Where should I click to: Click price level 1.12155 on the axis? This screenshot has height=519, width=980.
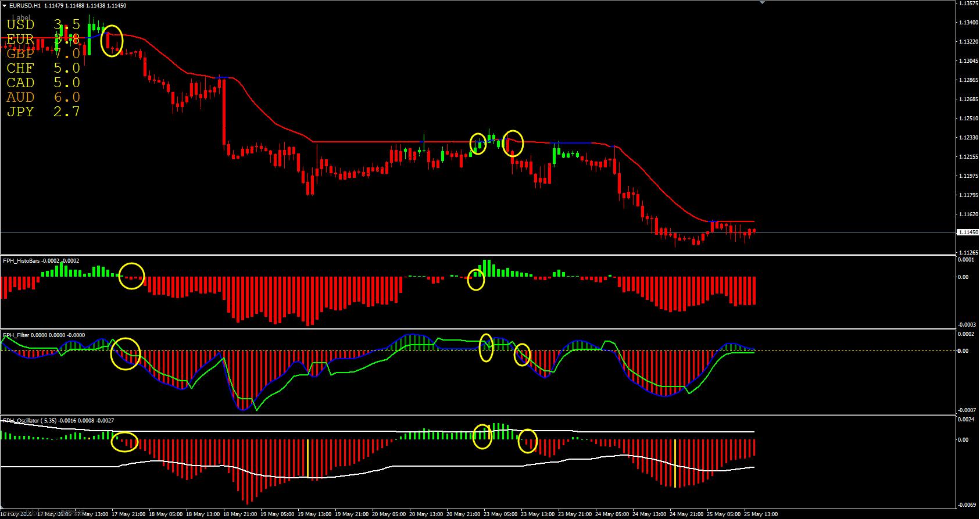[x=968, y=156]
